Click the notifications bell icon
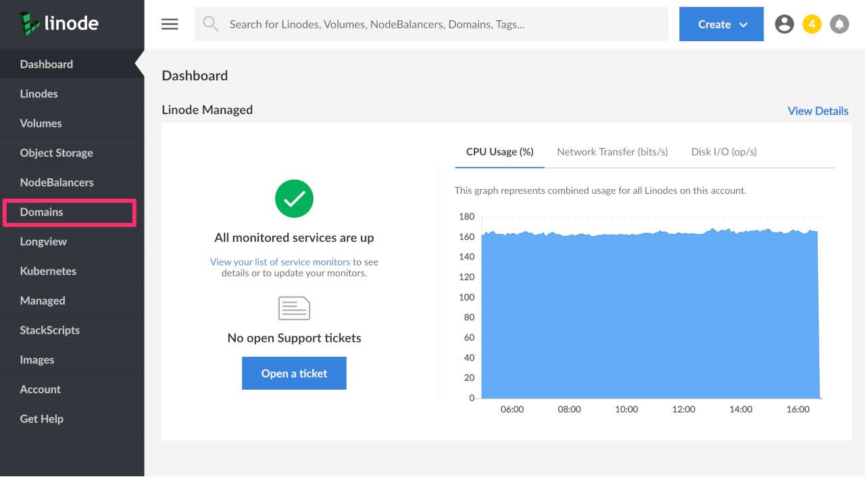The height and width of the screenshot is (504, 865). [839, 24]
